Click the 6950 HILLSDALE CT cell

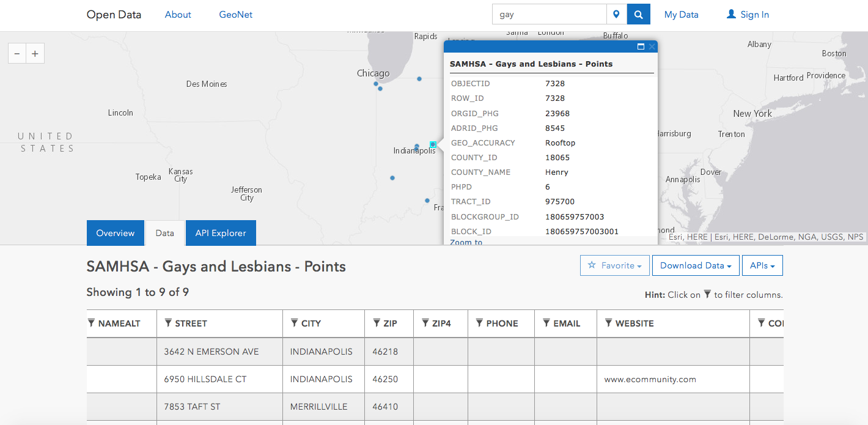click(219, 379)
